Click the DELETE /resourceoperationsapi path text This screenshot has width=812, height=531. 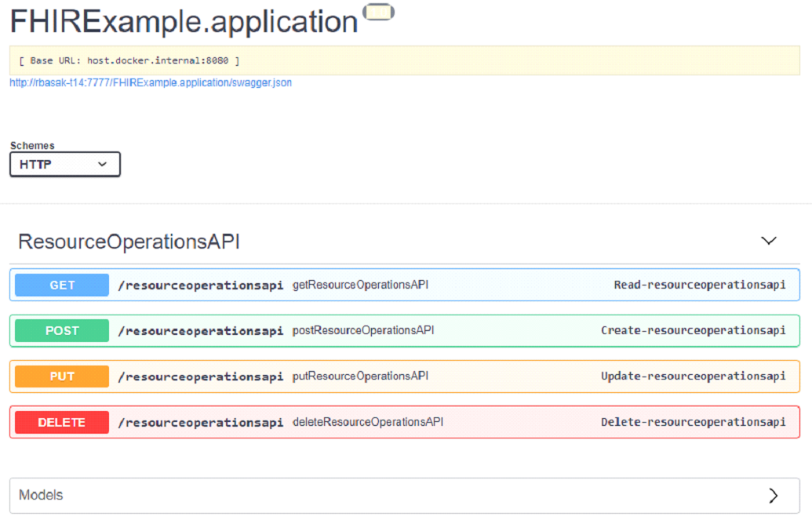[200, 422]
